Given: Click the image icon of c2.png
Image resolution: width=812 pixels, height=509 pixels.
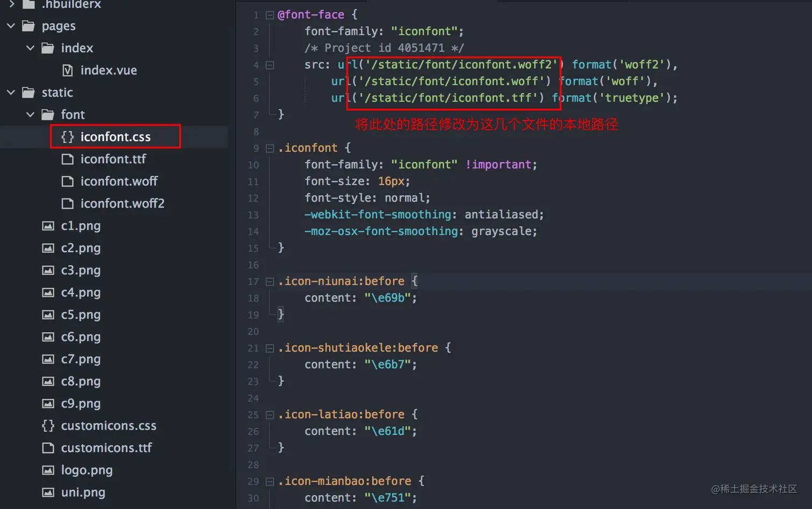Looking at the screenshot, I should [x=48, y=248].
